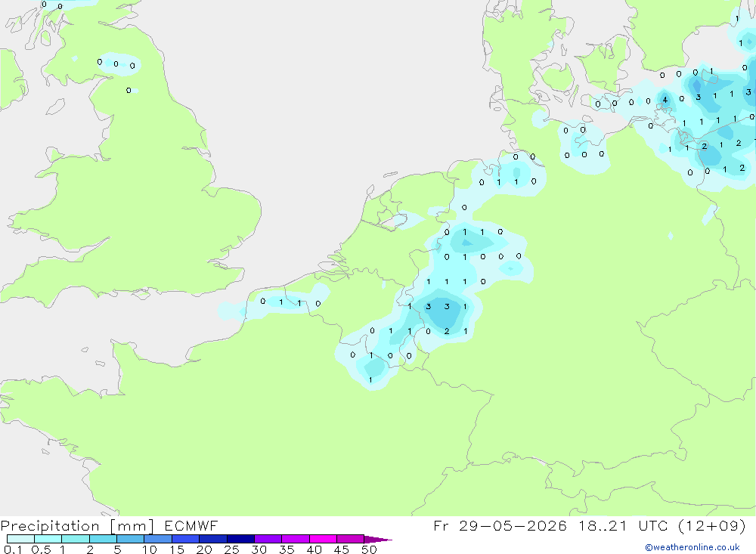Pick the 15–20 mm legend color box

tap(185, 539)
